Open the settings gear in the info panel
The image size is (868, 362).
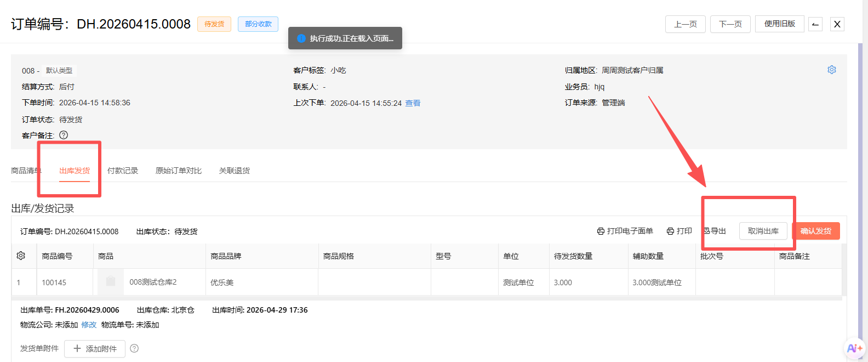pyautogui.click(x=832, y=70)
